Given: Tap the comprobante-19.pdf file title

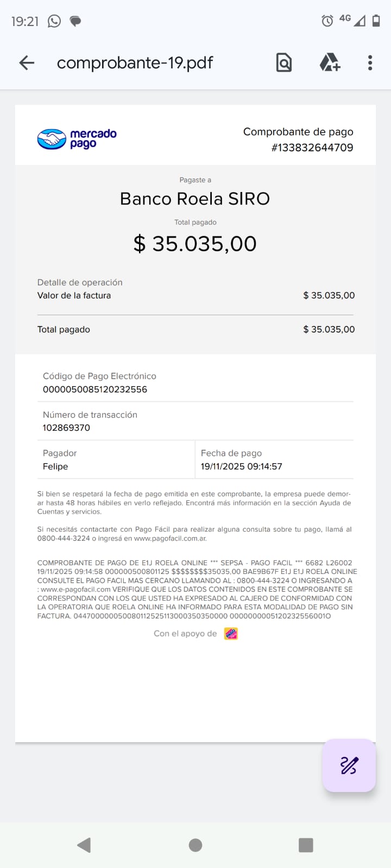Looking at the screenshot, I should (135, 63).
